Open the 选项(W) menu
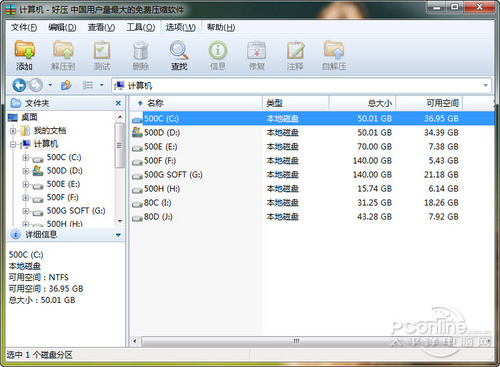 181,27
